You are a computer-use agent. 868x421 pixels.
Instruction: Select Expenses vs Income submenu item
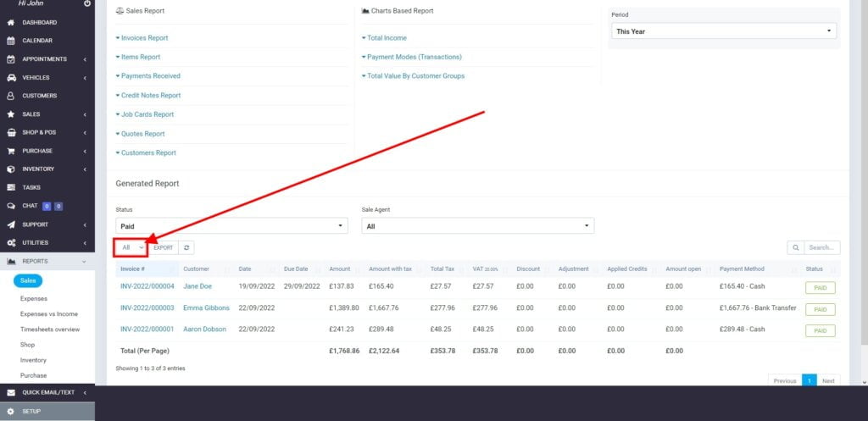48,314
